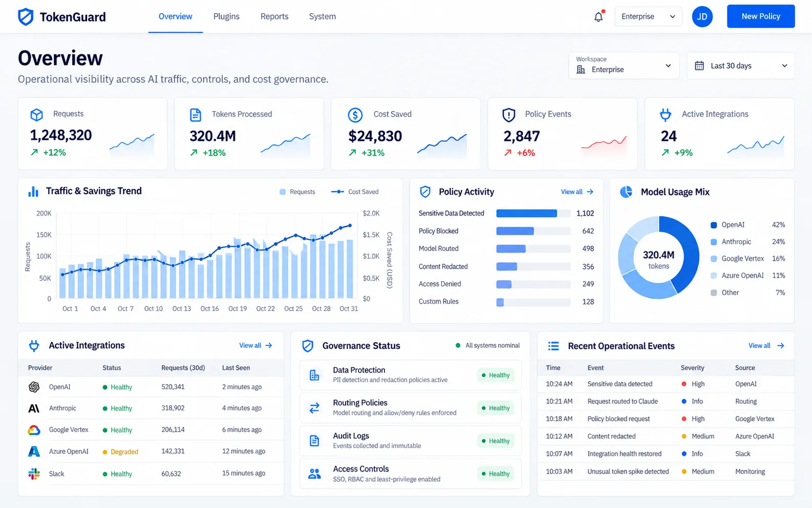Select the Policy blocked request event
The image size is (812, 508).
pyautogui.click(x=666, y=419)
